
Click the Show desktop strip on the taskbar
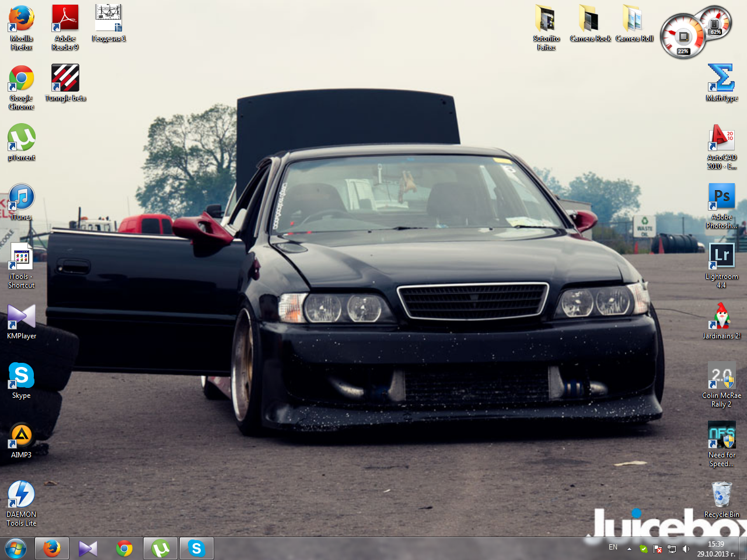pyautogui.click(x=743, y=548)
